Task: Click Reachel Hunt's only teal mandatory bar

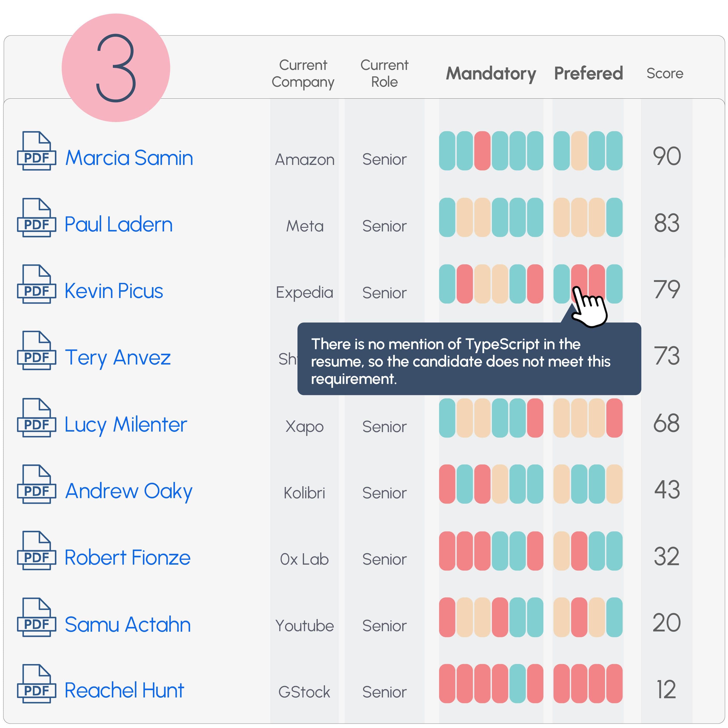Action: pos(517,683)
